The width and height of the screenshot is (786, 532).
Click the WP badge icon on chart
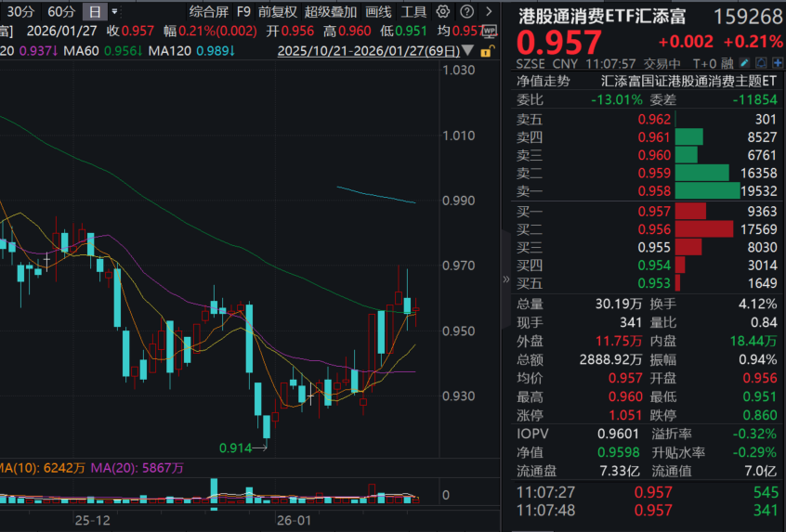(490, 31)
